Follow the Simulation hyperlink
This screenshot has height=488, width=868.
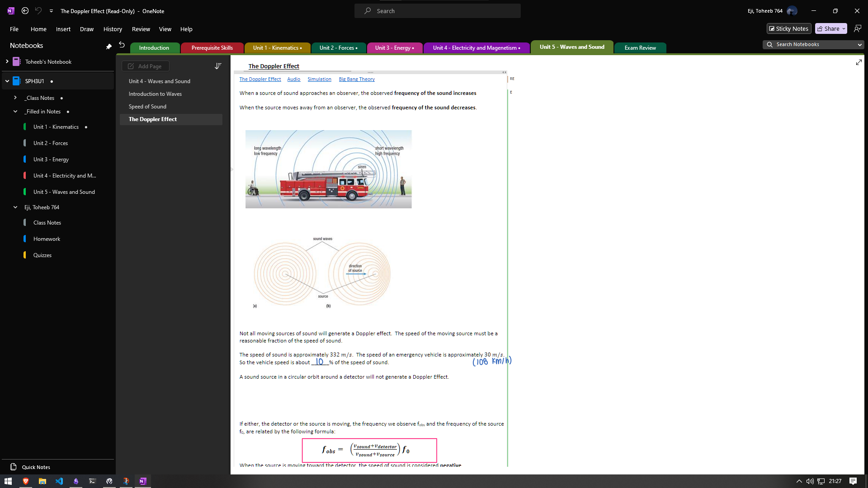319,79
